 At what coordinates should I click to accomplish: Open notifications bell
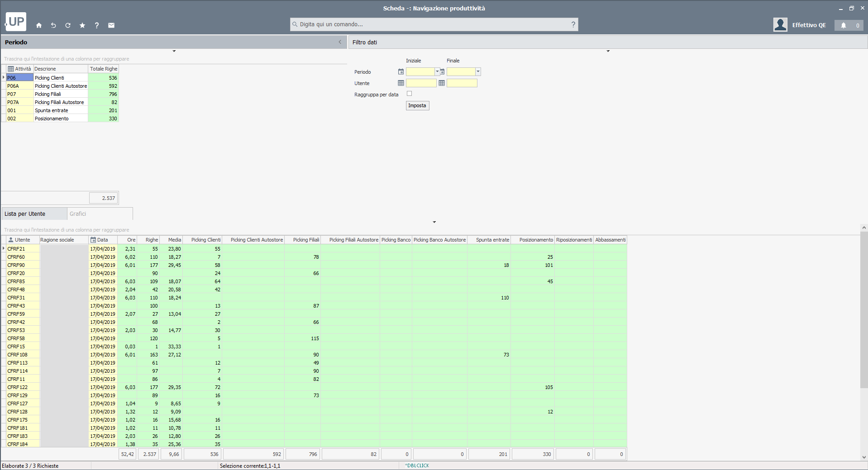point(844,25)
